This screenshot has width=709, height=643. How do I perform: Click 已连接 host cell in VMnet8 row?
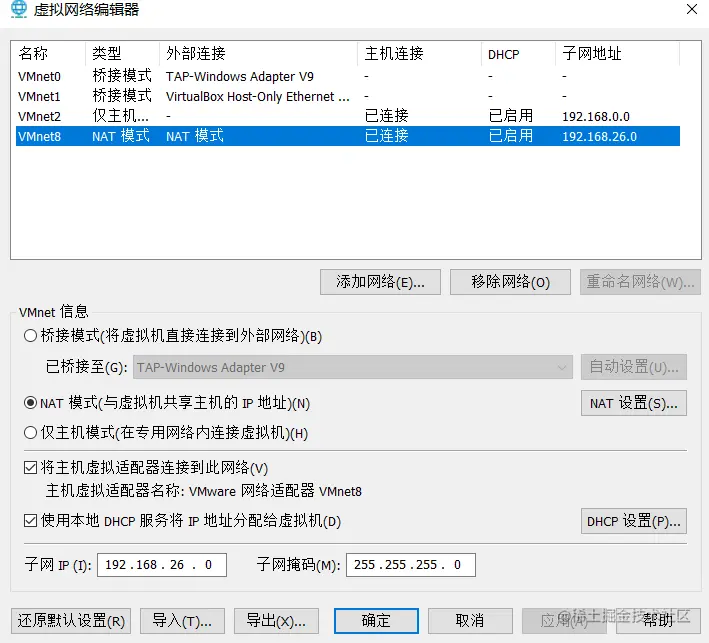tap(387, 136)
